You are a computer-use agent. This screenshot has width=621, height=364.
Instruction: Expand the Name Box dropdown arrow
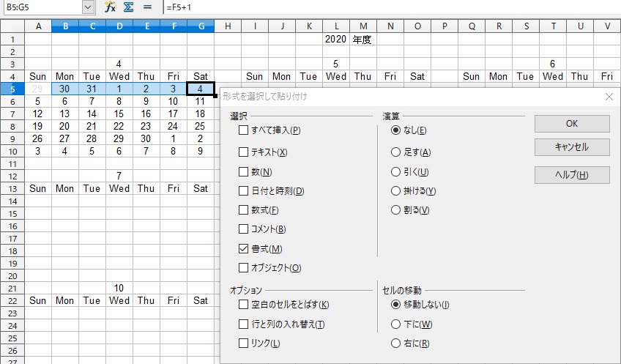click(89, 7)
